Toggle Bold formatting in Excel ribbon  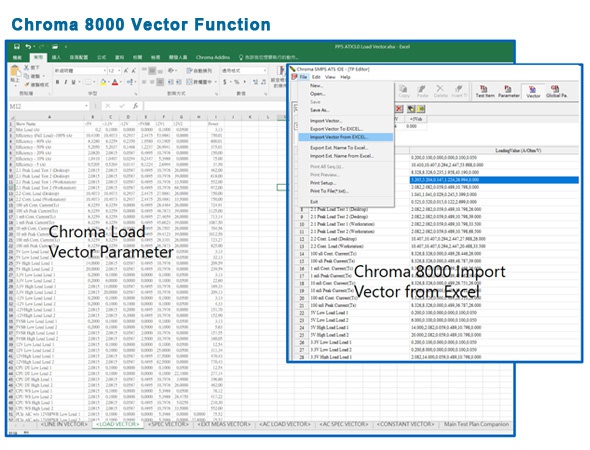pos(57,82)
